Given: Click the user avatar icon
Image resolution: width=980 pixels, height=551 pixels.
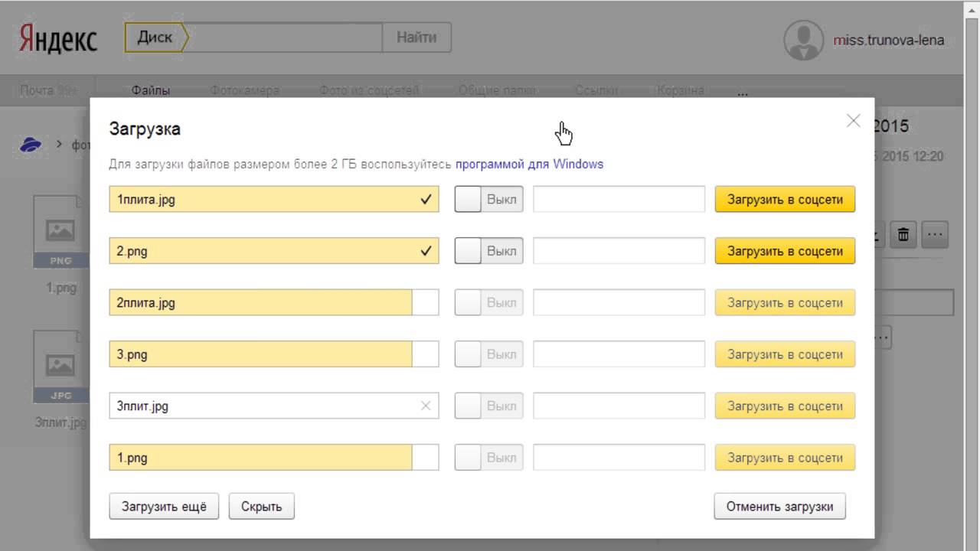Looking at the screenshot, I should click(x=804, y=40).
